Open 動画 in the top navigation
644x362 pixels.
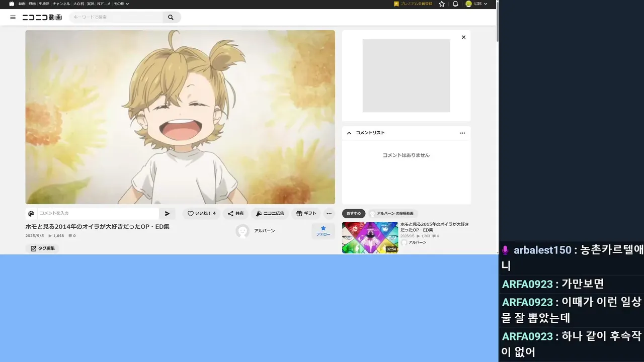22,4
